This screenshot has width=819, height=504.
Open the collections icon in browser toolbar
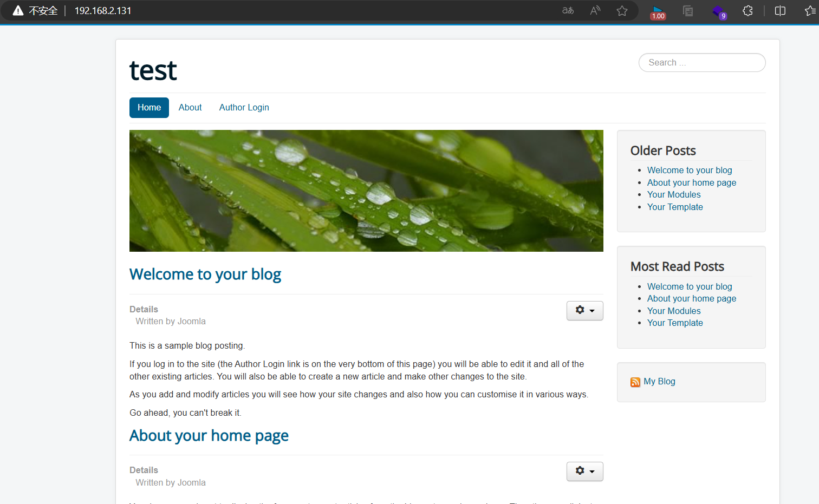pos(688,10)
